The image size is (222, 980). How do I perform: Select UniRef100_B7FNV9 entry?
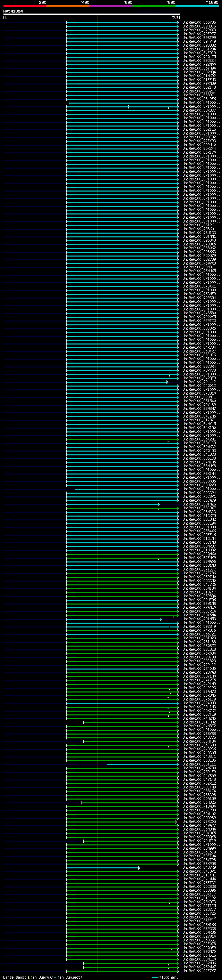[x=199, y=558]
